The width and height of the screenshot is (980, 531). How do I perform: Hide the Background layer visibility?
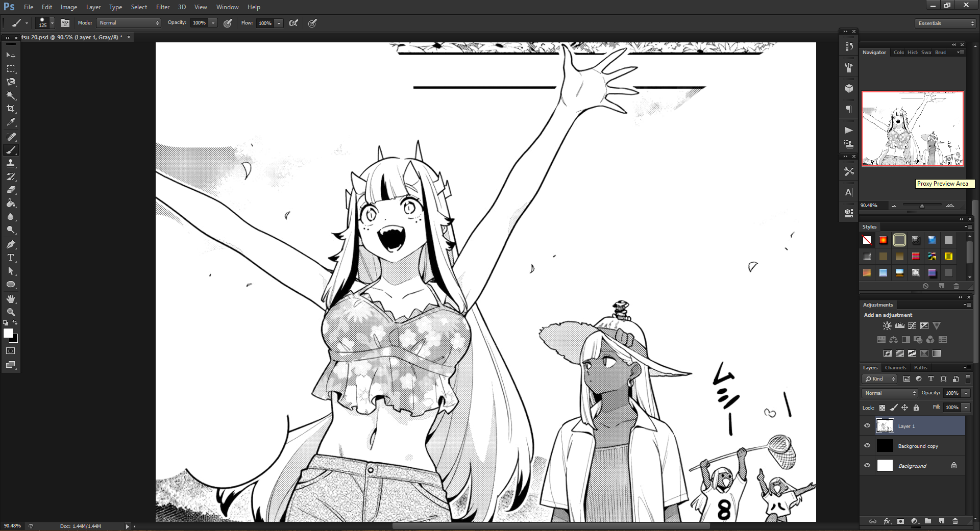point(867,465)
